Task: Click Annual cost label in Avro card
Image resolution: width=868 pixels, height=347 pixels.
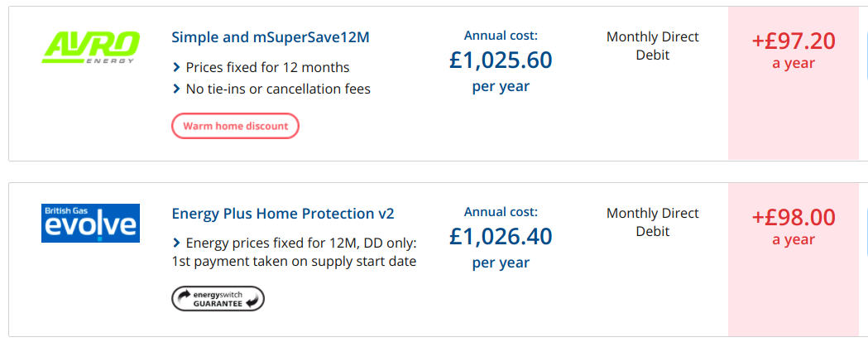Action: [501, 36]
